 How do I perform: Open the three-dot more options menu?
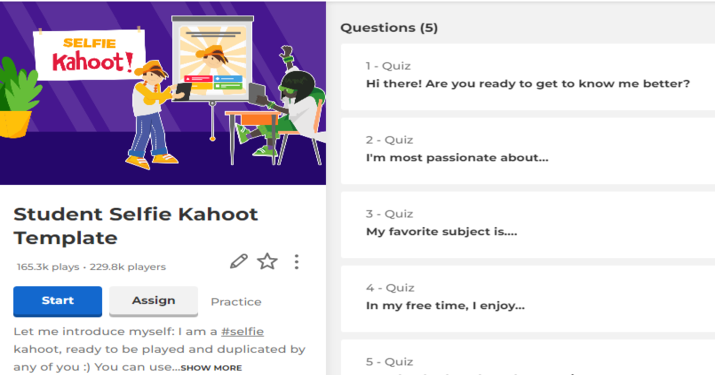pyautogui.click(x=296, y=261)
